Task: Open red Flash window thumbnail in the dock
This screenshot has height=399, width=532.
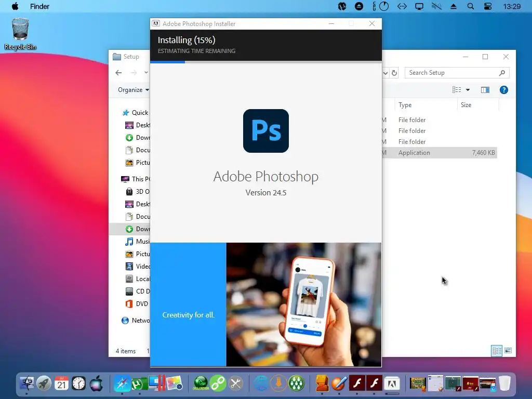Action: pyautogui.click(x=470, y=383)
